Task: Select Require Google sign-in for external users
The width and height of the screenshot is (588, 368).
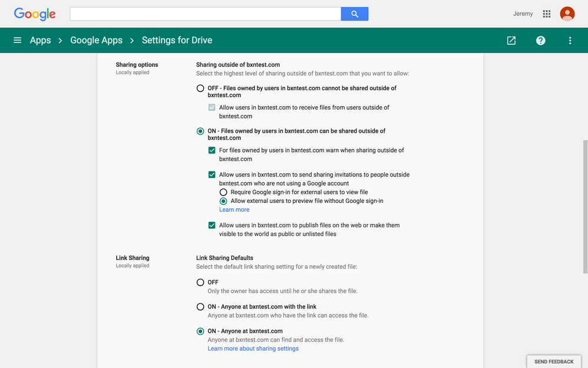Action: (x=223, y=192)
